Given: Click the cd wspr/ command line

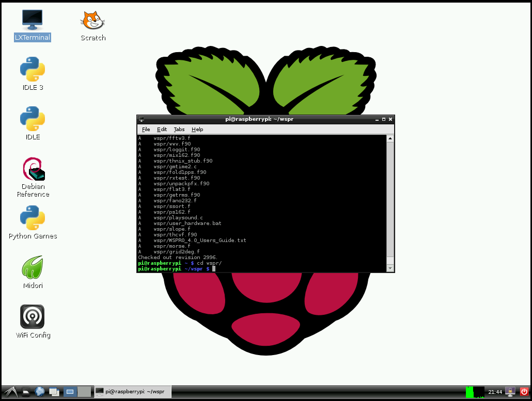Looking at the screenshot, I should coord(209,263).
